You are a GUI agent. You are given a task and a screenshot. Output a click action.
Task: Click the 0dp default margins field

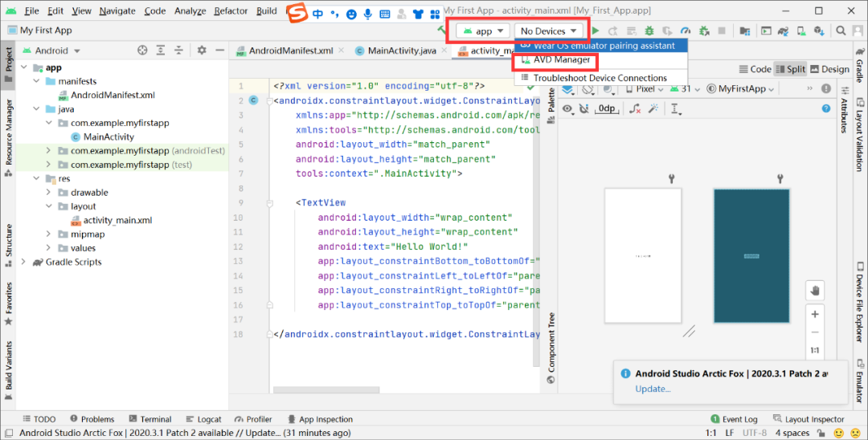[607, 109]
